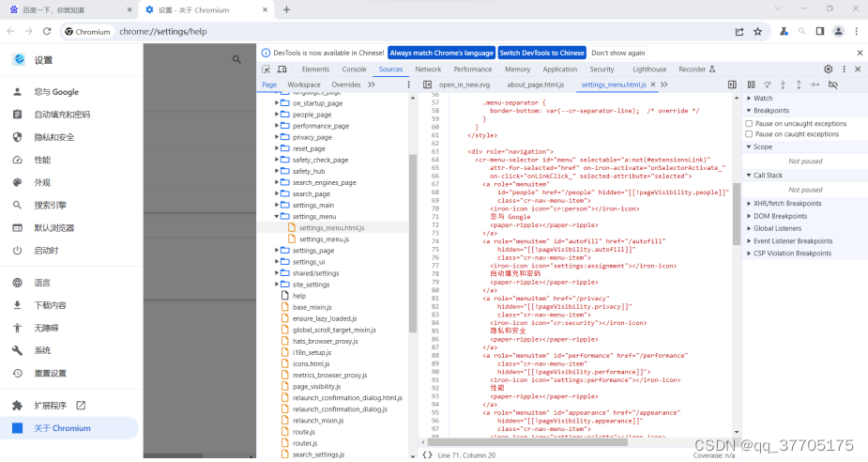868x462 pixels.
Task: Click the step into function icon
Action: coord(783,85)
